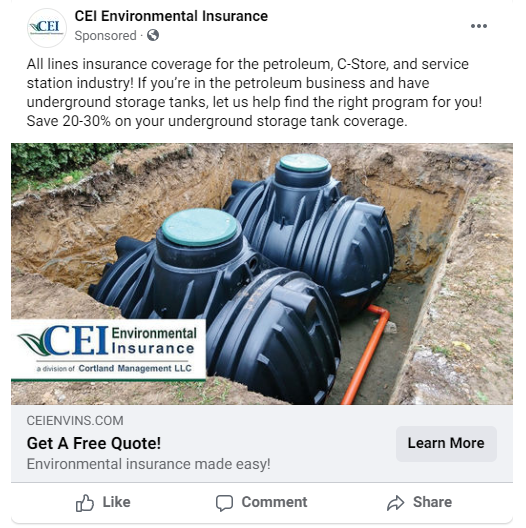
Task: Open the underground storage tanks ad photo
Action: click(x=262, y=274)
